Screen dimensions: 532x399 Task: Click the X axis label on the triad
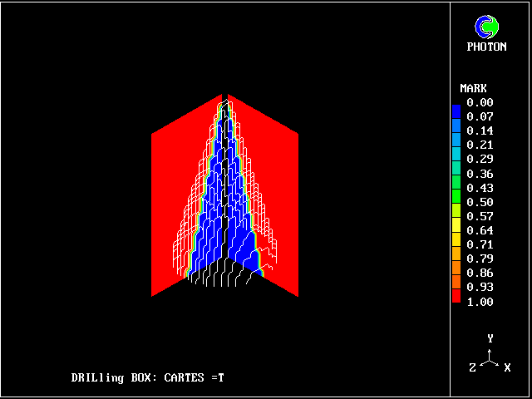507,367
